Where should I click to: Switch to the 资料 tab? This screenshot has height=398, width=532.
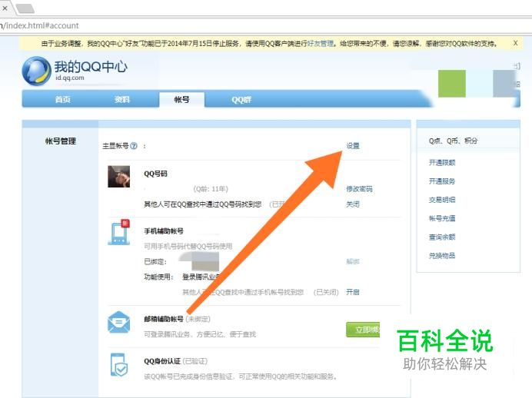pos(122,99)
